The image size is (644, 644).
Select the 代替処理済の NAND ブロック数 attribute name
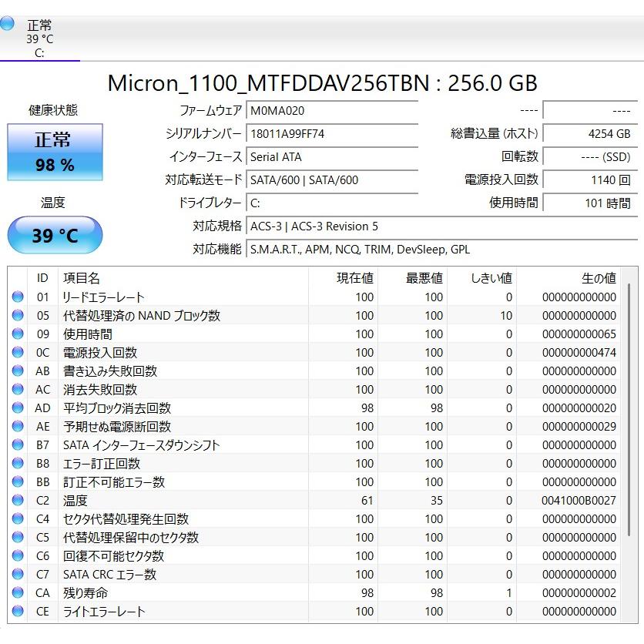tap(142, 315)
